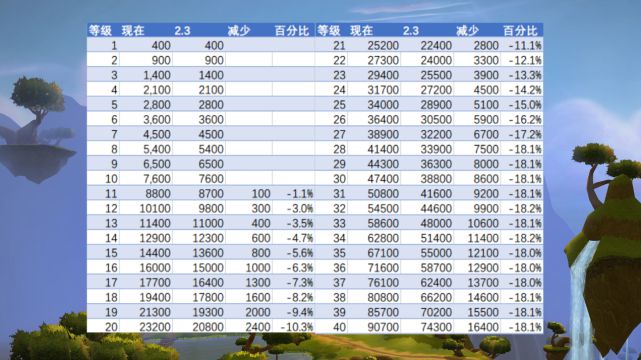
Task: Click the 58700 cell in level 36 row
Action: pyautogui.click(x=436, y=268)
